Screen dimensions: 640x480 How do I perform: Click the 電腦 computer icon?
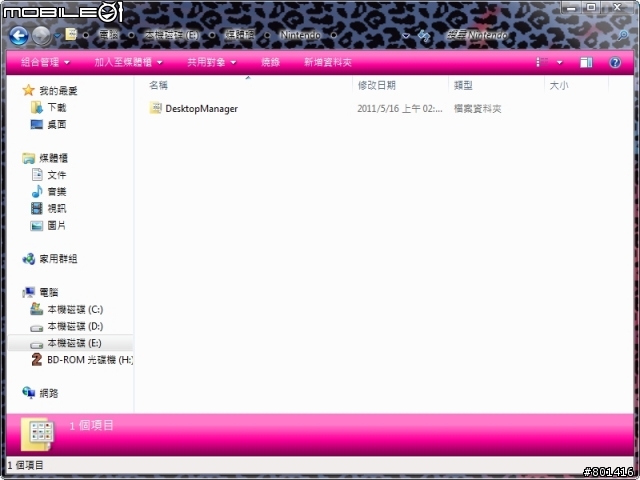[x=28, y=292]
